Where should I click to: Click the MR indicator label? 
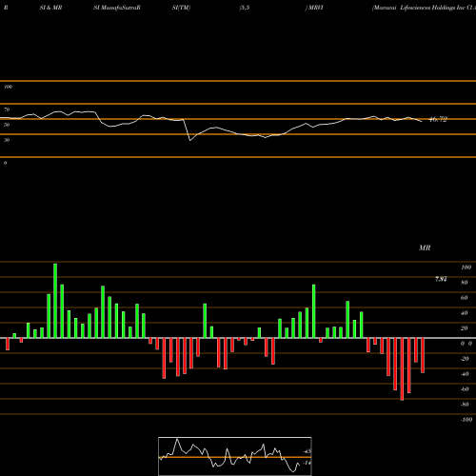pyautogui.click(x=425, y=248)
